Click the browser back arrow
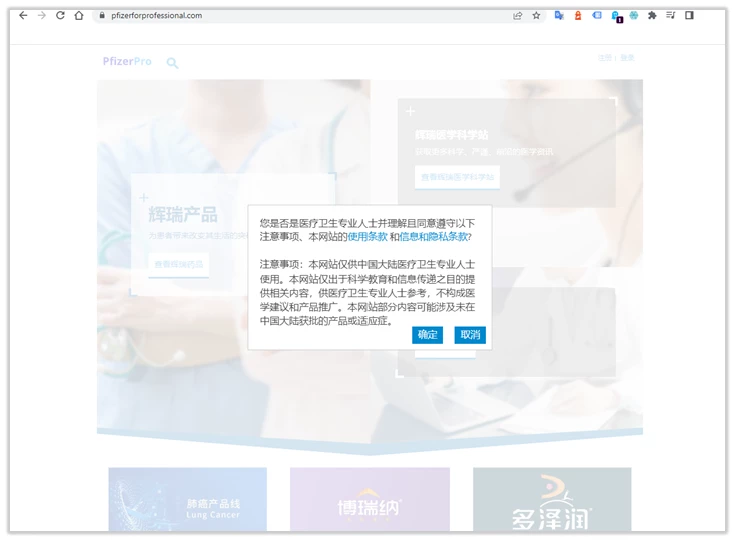Viewport: 734px width, 540px height. pyautogui.click(x=23, y=15)
